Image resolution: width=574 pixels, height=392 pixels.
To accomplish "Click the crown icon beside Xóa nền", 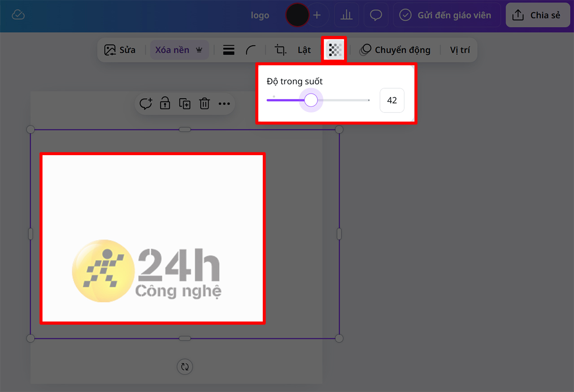I will (x=199, y=50).
